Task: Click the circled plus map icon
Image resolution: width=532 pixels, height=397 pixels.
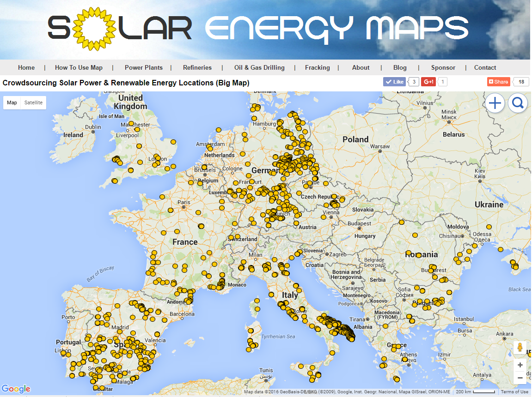Action: (x=495, y=102)
